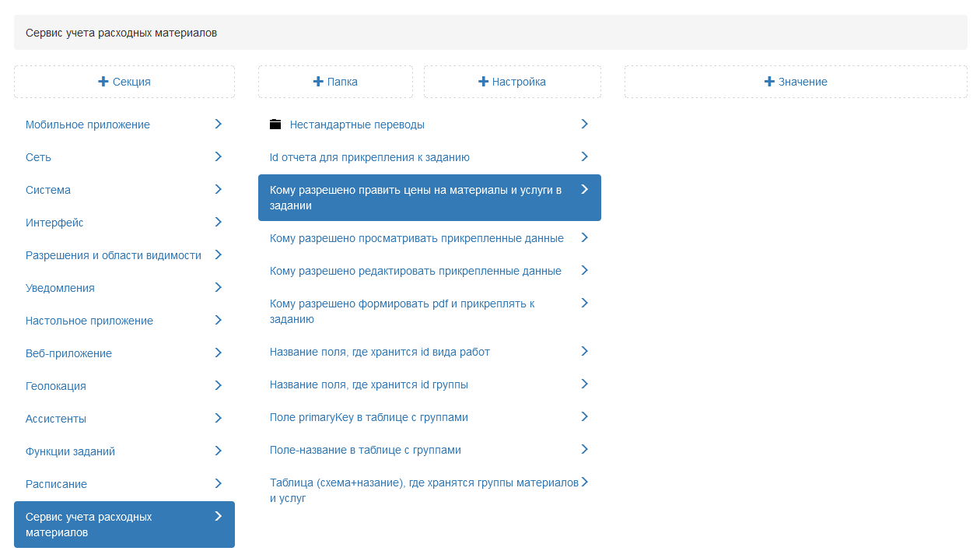Image resolution: width=980 pixels, height=558 pixels.
Task: Open the Система section
Action: pyautogui.click(x=48, y=190)
